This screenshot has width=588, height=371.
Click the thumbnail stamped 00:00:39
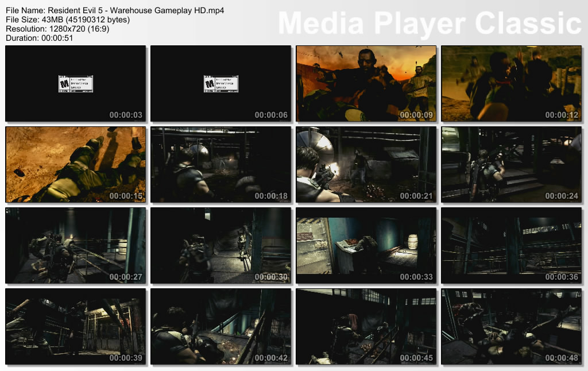click(75, 327)
